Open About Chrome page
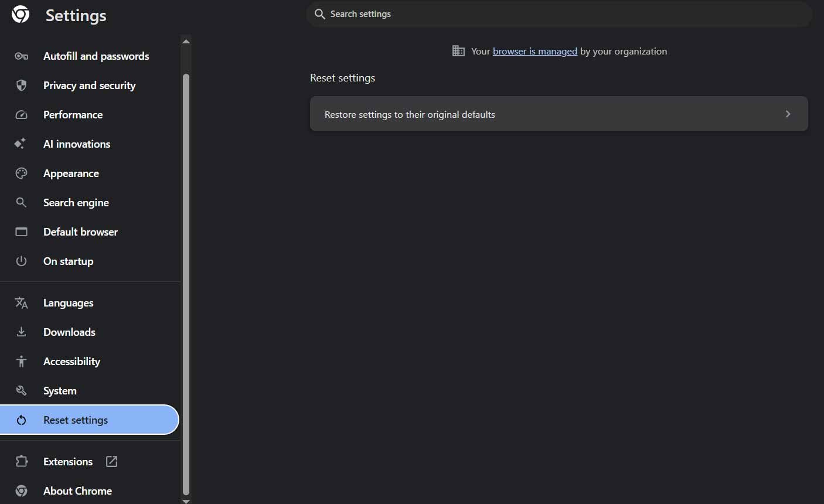Image resolution: width=824 pixels, height=504 pixels. coord(90,491)
